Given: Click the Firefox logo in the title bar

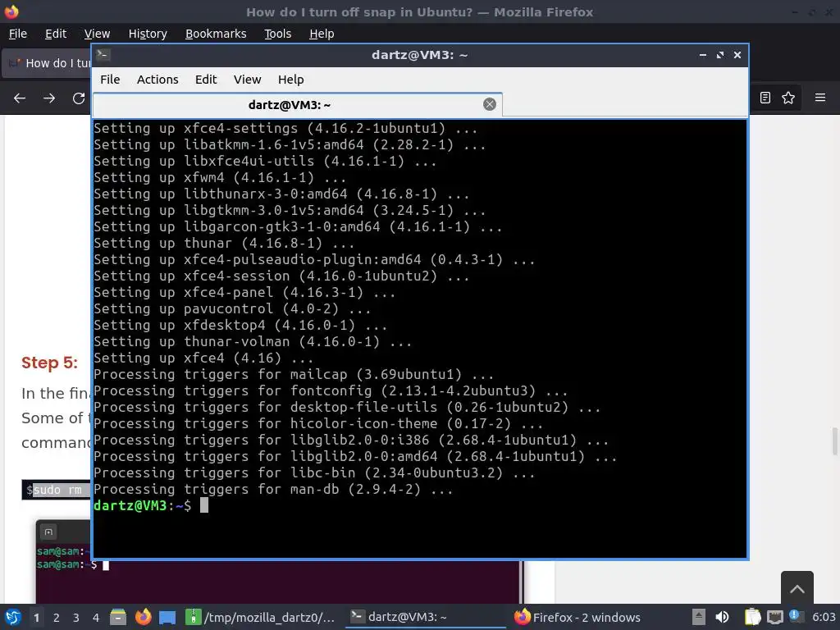Looking at the screenshot, I should coord(11,11).
